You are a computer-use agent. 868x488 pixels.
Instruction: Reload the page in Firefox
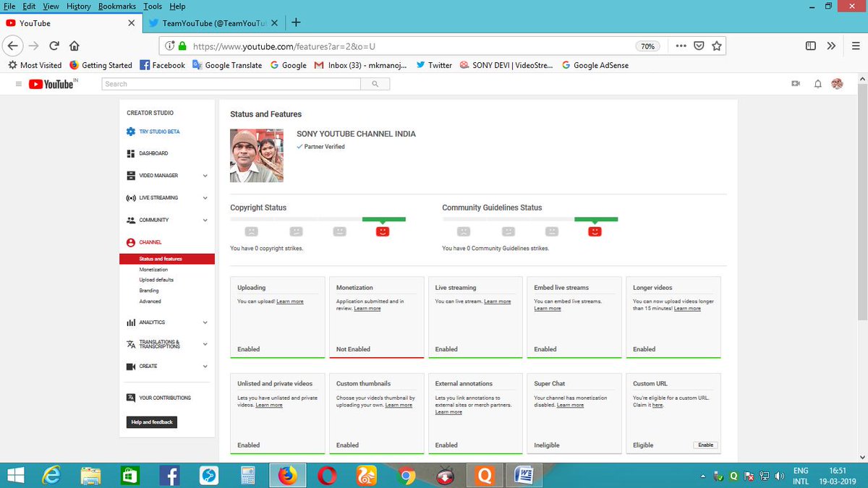tap(54, 46)
